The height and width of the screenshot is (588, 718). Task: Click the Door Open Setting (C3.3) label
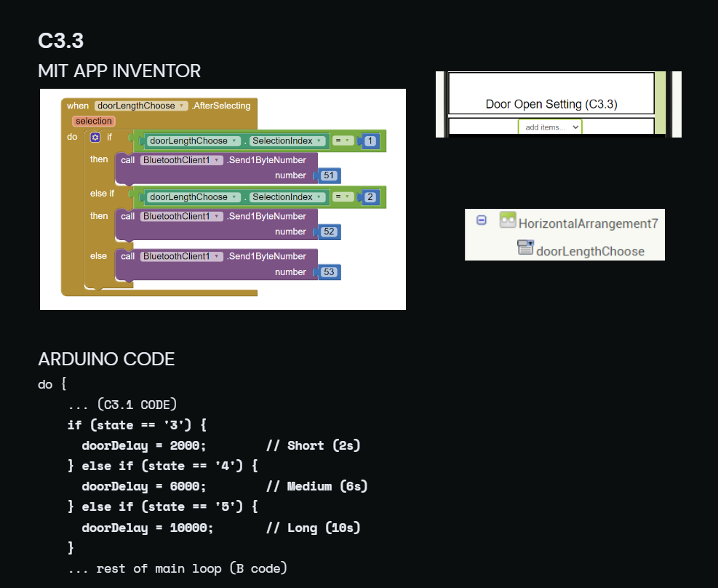click(x=551, y=104)
